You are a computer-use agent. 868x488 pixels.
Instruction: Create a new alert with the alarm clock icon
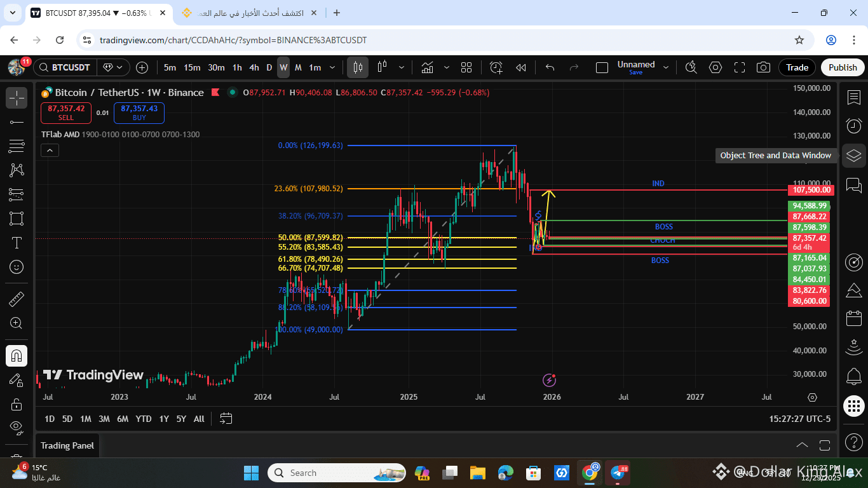click(496, 67)
